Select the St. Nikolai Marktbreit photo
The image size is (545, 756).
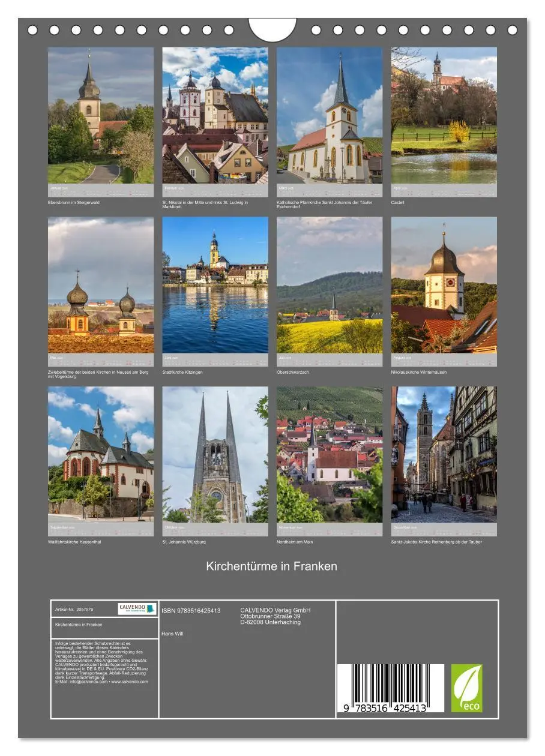coord(215,115)
